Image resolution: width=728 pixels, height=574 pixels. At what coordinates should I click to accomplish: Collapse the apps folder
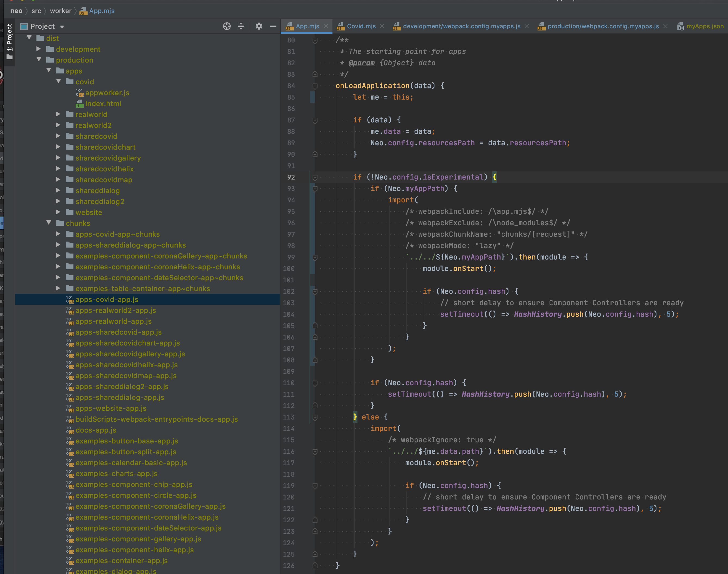[x=49, y=70]
